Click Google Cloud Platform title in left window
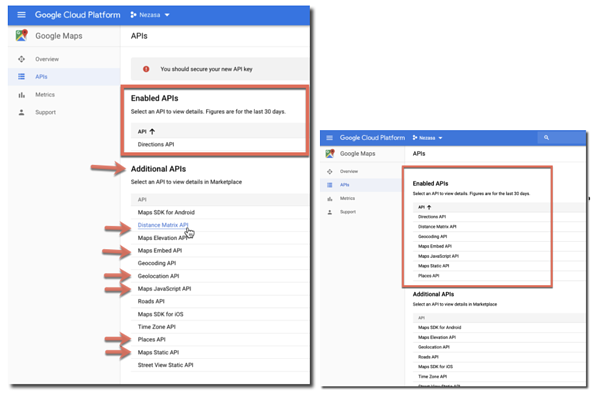599x396 pixels. click(78, 15)
